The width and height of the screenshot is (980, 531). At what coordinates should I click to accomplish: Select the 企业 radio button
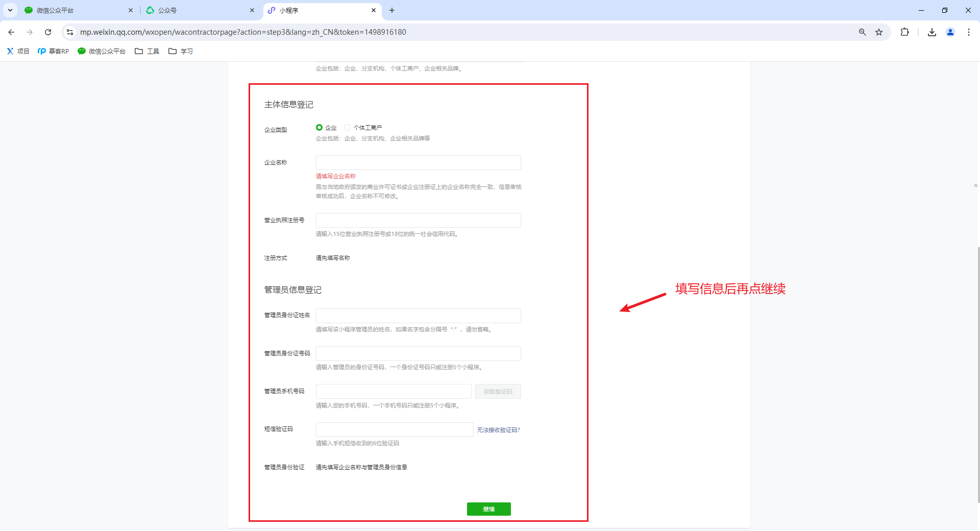point(319,127)
